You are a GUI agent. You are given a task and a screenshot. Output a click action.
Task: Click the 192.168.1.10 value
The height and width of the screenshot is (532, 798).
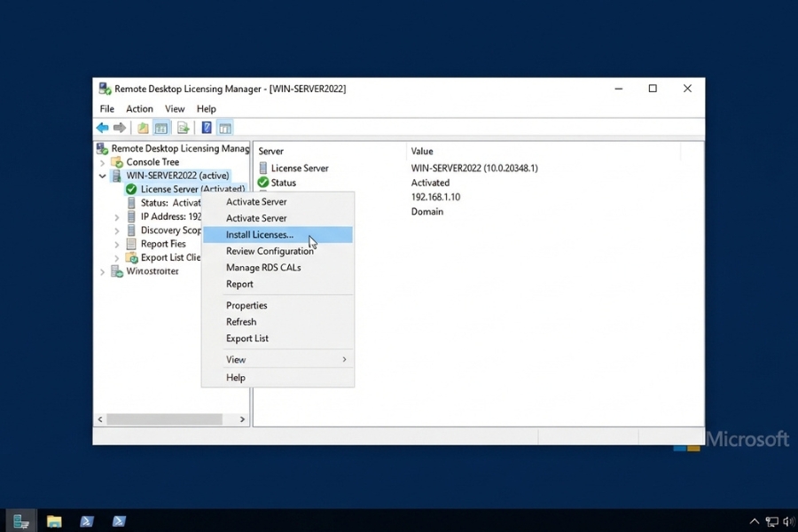435,197
